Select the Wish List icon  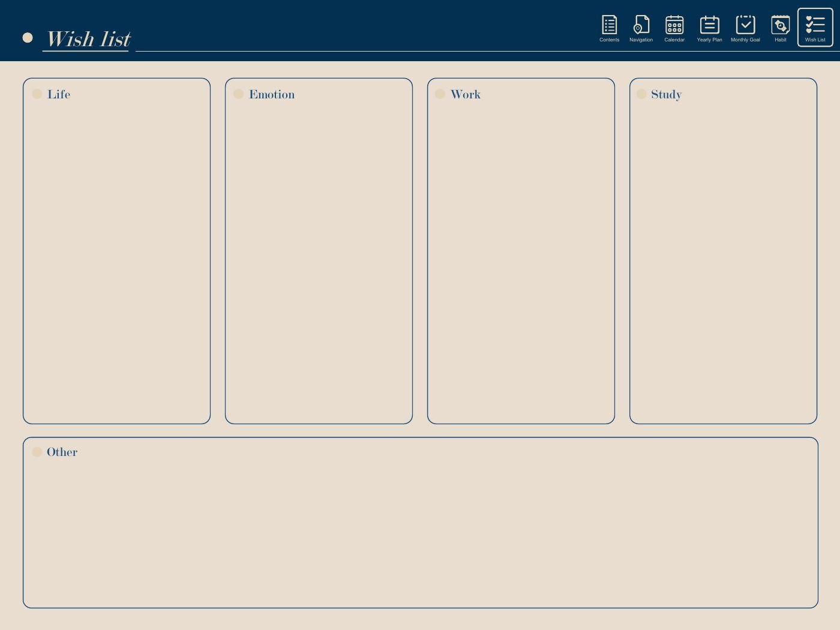[815, 27]
